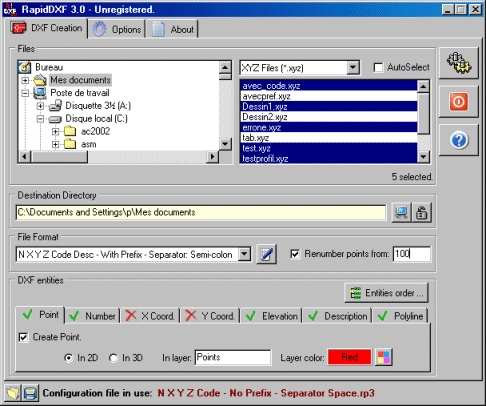Click the asm folder icon
This screenshot has height=406, width=486.
point(70,144)
